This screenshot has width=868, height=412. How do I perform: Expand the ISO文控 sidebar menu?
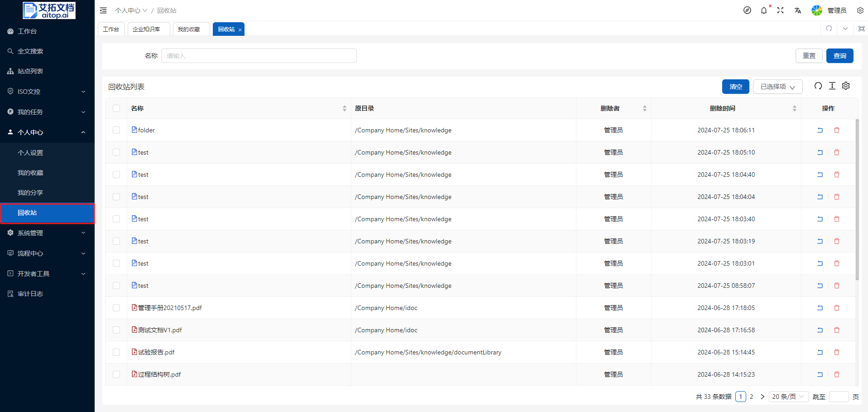[x=47, y=92]
